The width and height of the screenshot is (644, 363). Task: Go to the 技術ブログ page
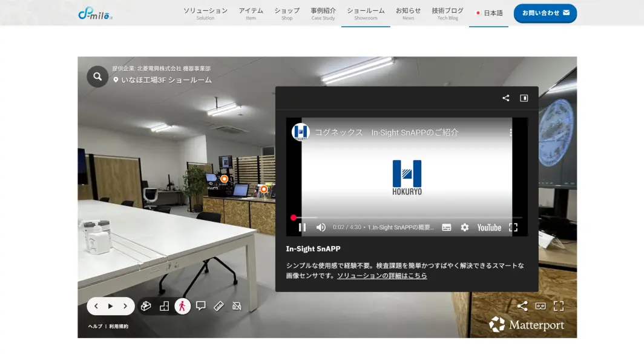[x=447, y=13]
